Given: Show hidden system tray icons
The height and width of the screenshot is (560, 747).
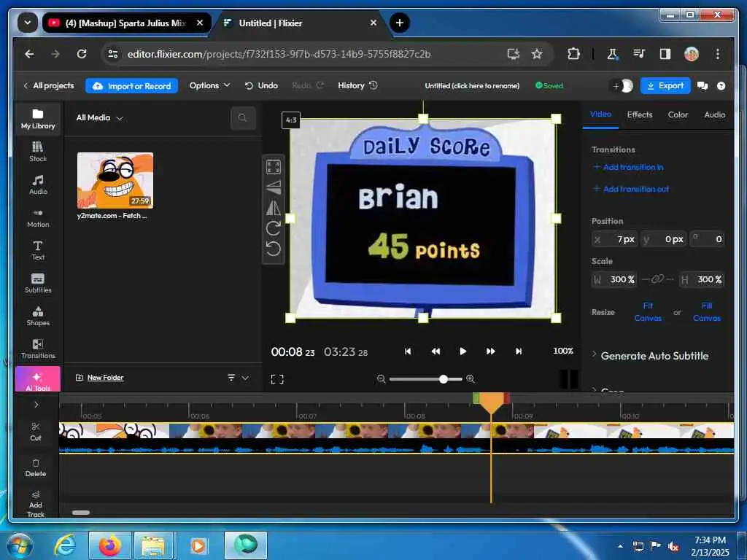Looking at the screenshot, I should (x=620, y=545).
